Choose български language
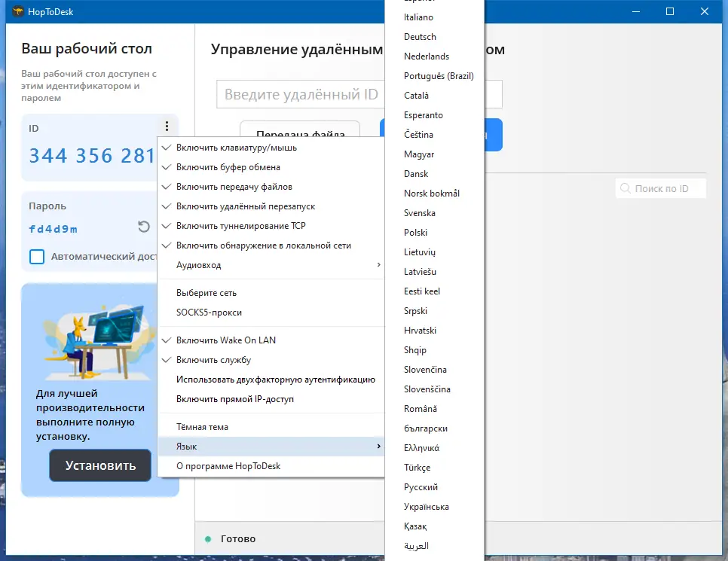 click(435, 428)
